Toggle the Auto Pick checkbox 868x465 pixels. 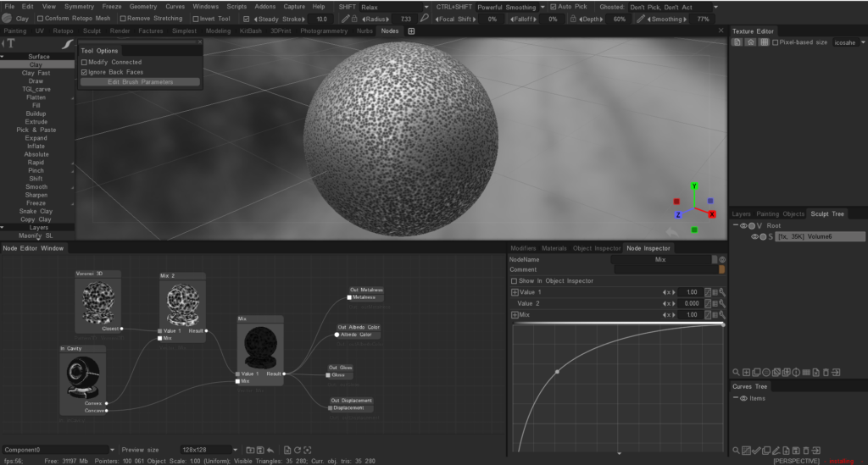point(553,7)
